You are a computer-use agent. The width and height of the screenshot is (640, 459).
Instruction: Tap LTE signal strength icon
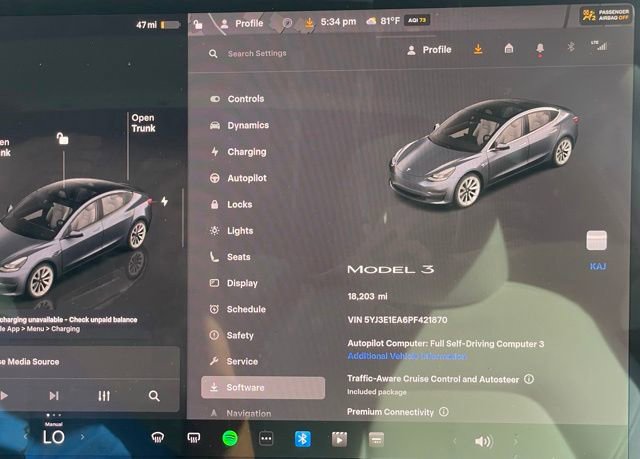click(599, 45)
